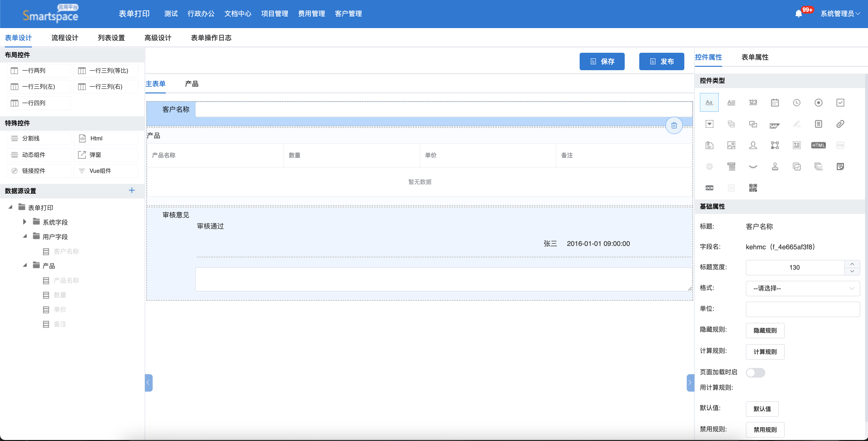Switch to the 流程设计 tab
This screenshot has width=868, height=441.
65,38
